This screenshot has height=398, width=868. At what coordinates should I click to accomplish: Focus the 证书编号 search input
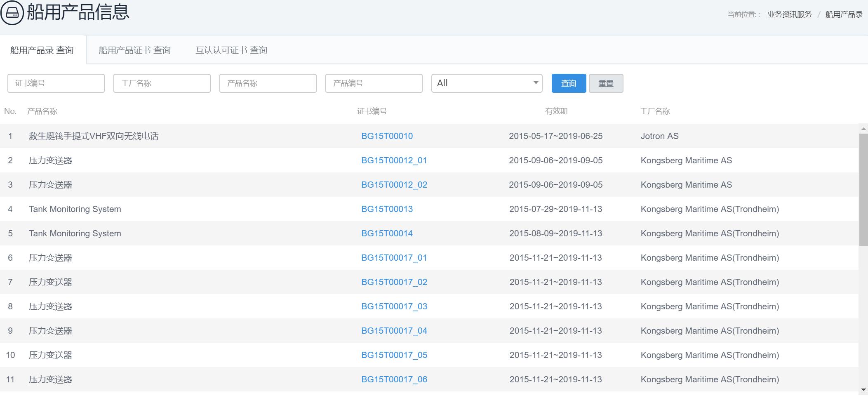pyautogui.click(x=56, y=83)
